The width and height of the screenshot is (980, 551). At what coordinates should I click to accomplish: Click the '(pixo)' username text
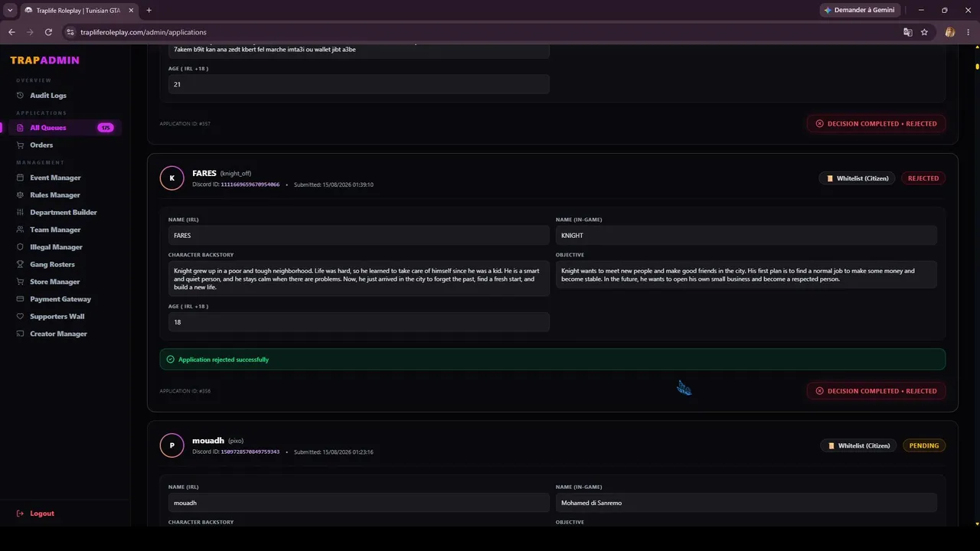(x=236, y=441)
